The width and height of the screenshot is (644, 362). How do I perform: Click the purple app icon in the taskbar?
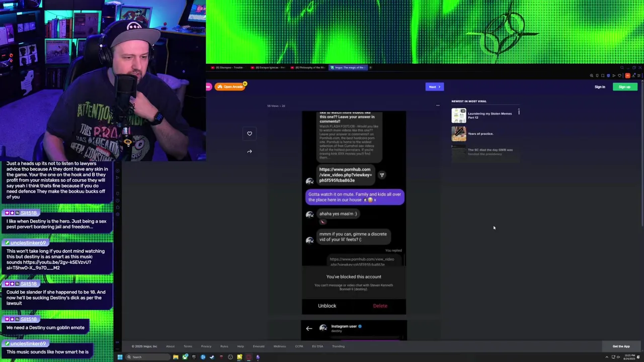tap(258, 357)
